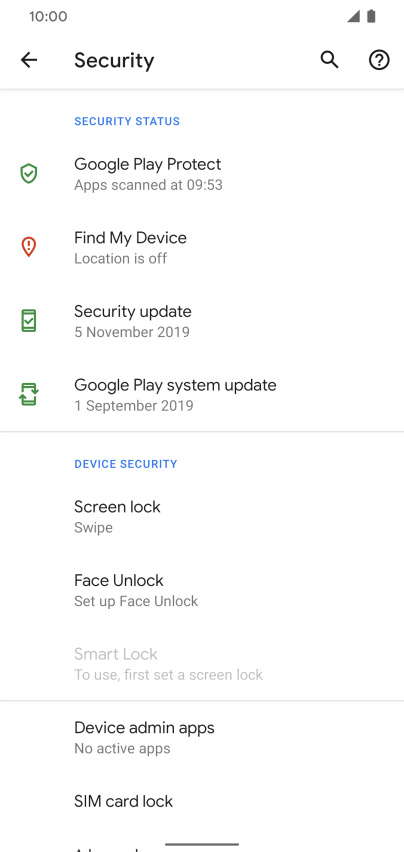The image size is (404, 852).
Task: Tap the battery icon in status bar
Action: [371, 16]
